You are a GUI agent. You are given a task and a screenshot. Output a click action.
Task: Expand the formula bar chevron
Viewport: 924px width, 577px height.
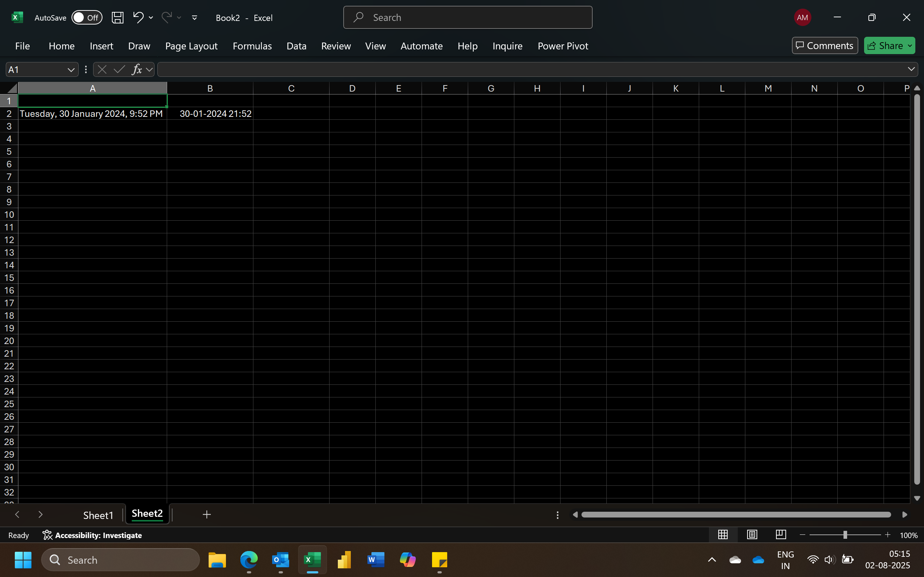point(911,69)
